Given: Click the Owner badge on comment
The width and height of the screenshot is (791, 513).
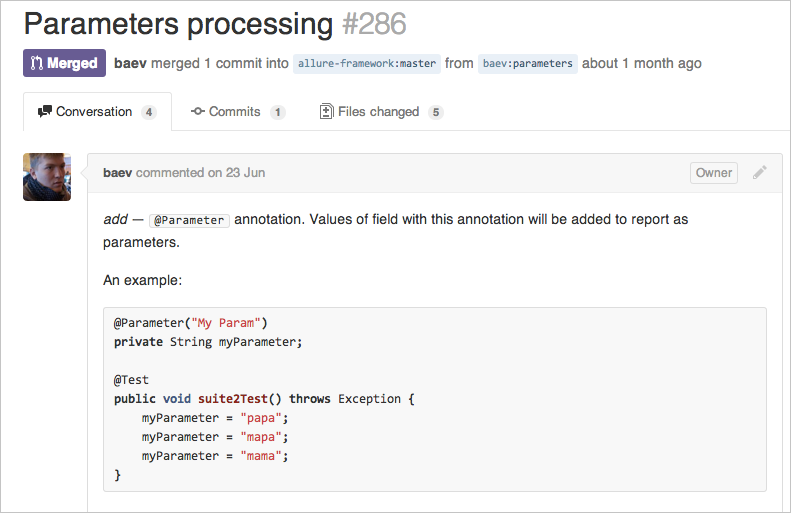Looking at the screenshot, I should point(713,173).
